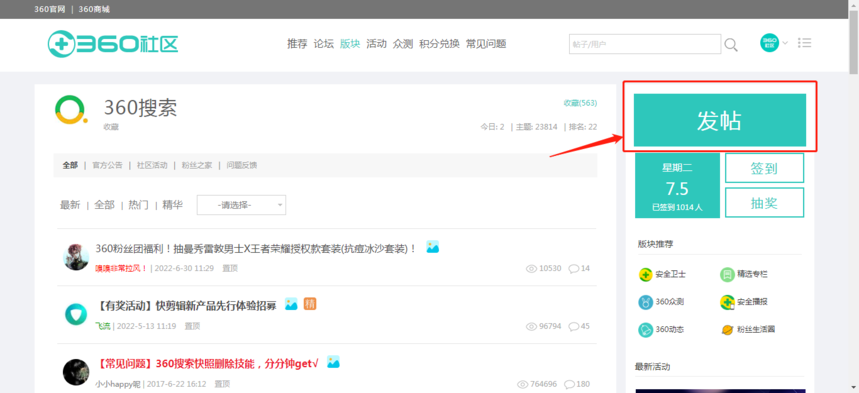The height and width of the screenshot is (393, 859).
Task: Open the 360商城 top link
Action: (x=94, y=9)
